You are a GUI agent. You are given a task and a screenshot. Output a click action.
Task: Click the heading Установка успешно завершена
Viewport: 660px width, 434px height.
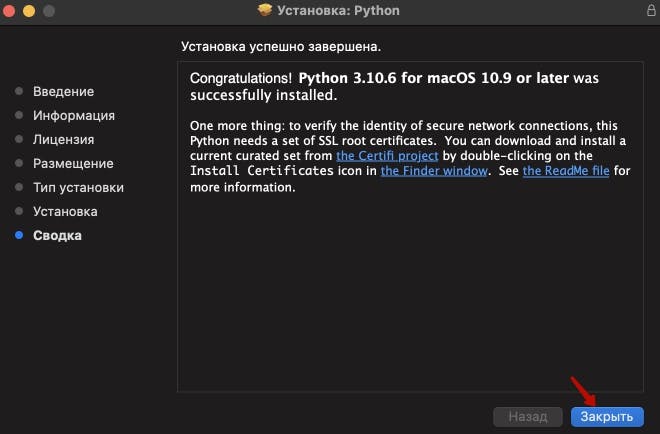coord(281,47)
